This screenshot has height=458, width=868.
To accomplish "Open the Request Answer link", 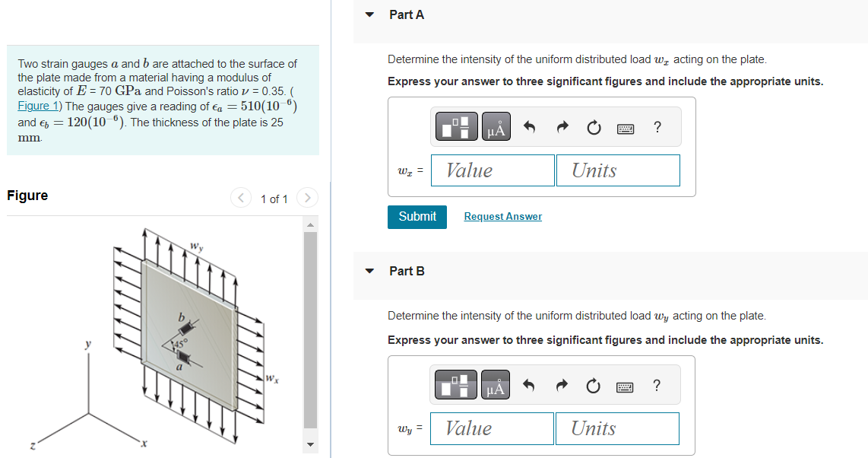I will click(502, 217).
